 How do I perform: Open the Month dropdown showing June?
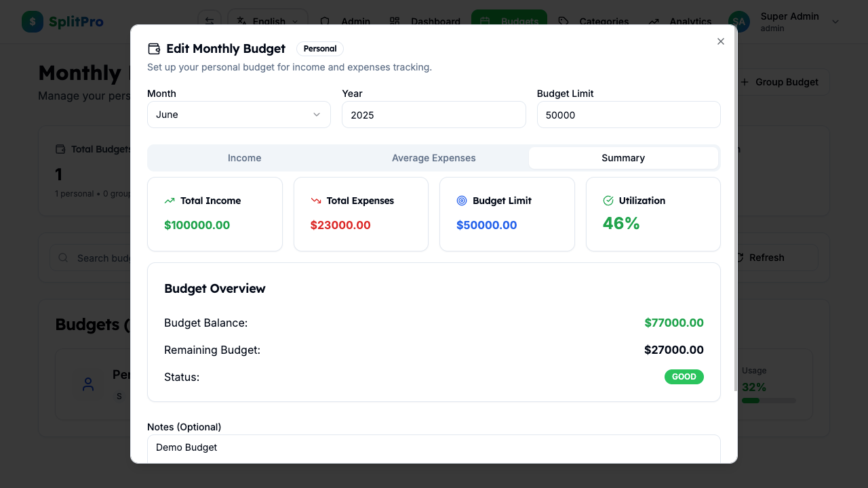coord(239,114)
